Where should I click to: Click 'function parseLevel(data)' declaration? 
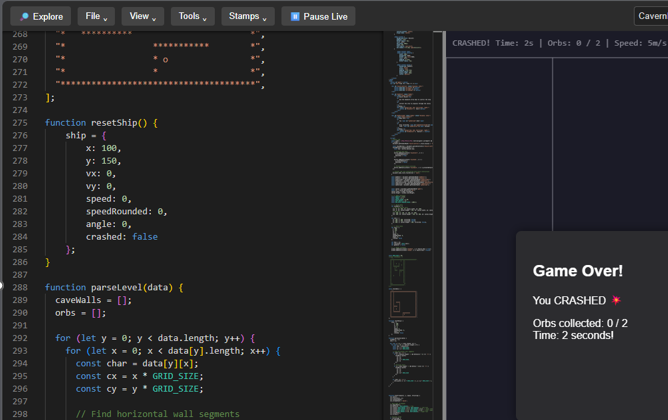[x=114, y=288]
